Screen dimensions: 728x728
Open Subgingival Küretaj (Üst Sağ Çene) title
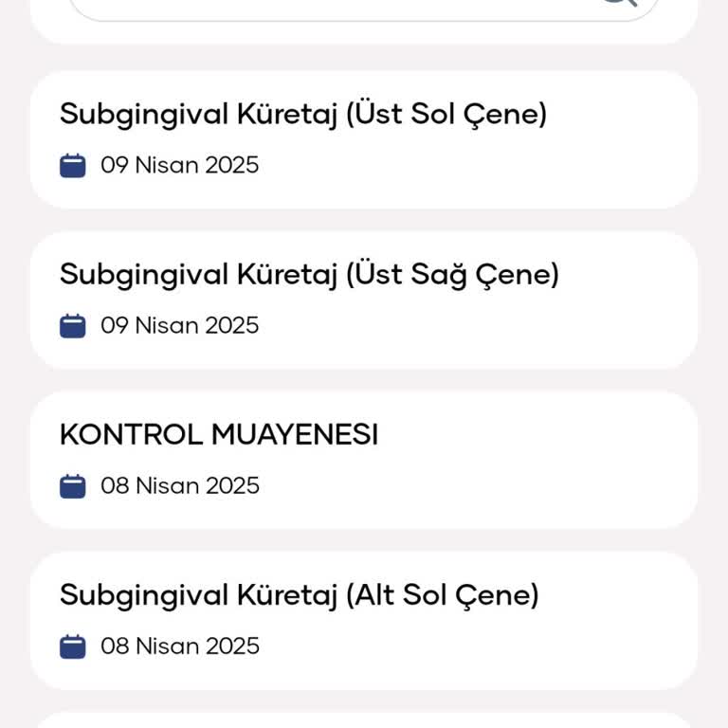[x=309, y=275]
